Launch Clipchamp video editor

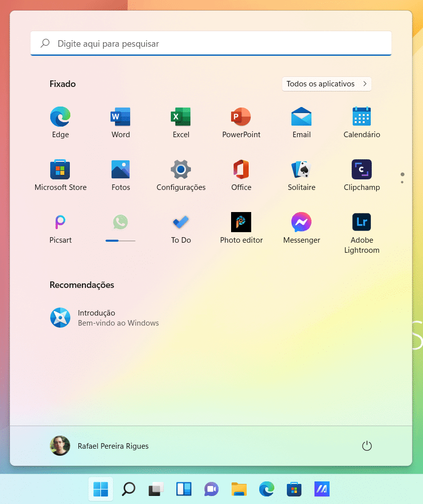pyautogui.click(x=362, y=175)
